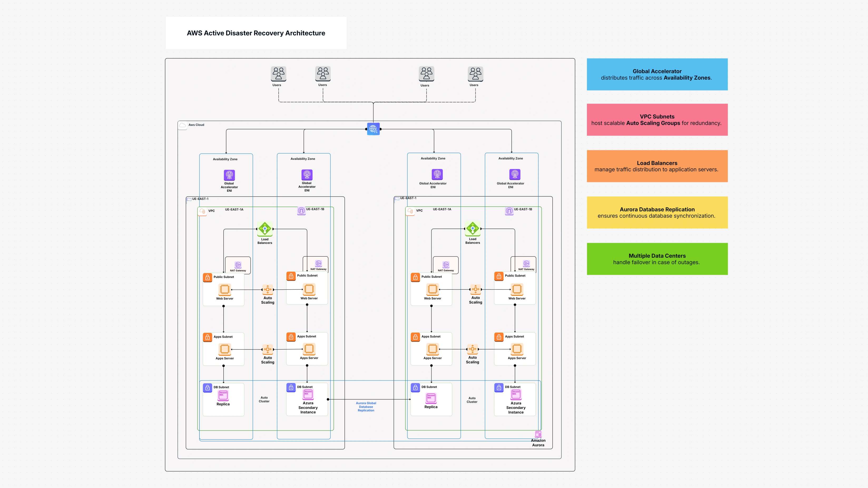Click the AWS Active Disaster Recovery Architecture title
This screenshot has width=868, height=488.
coord(256,33)
